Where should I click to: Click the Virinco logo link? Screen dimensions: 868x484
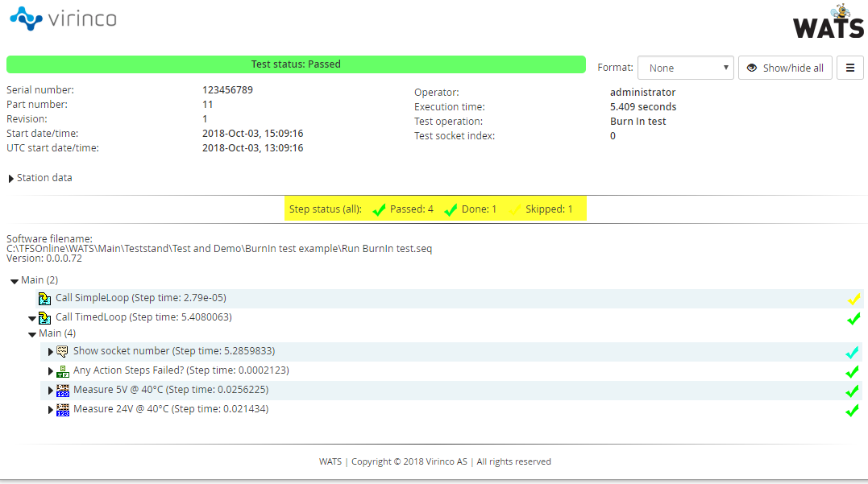pyautogui.click(x=63, y=18)
